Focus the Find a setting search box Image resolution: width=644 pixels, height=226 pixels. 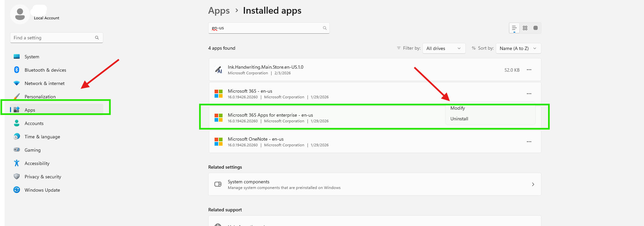point(57,38)
